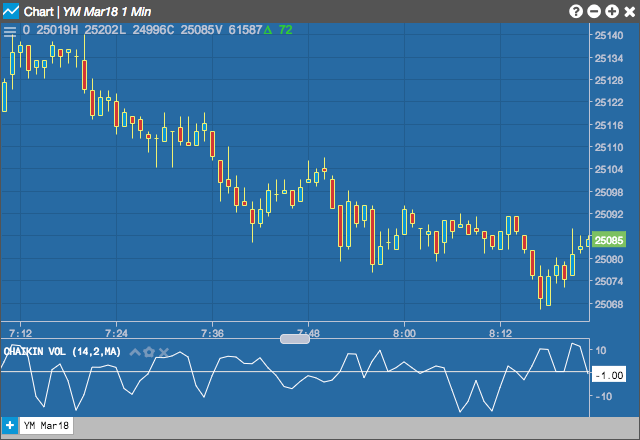Collapse Chaikin Vol study with up arrow

click(135, 352)
